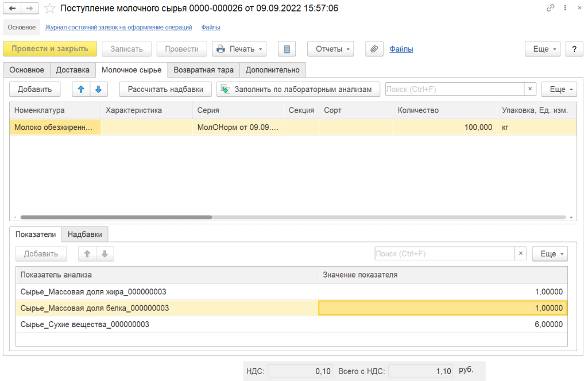The width and height of the screenshot is (588, 381).
Task: Open help with question mark button
Action: coord(574,49)
